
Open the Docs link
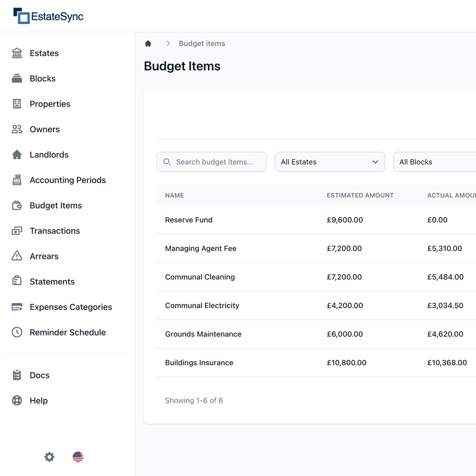click(40, 376)
